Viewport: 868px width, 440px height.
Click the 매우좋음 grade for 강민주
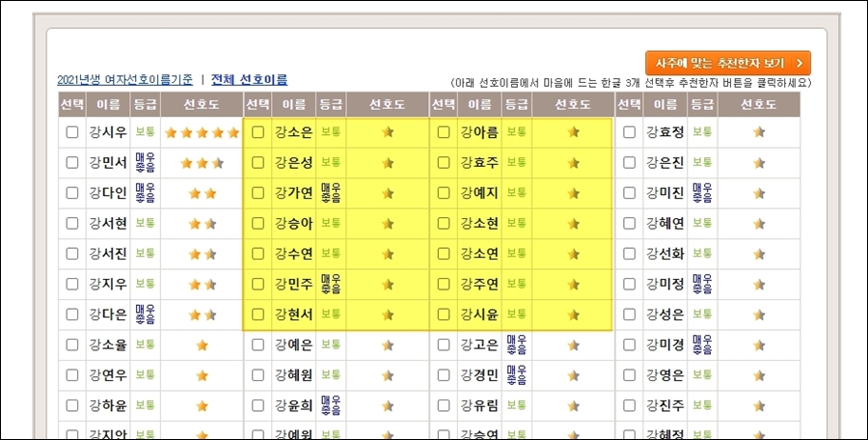click(x=331, y=285)
